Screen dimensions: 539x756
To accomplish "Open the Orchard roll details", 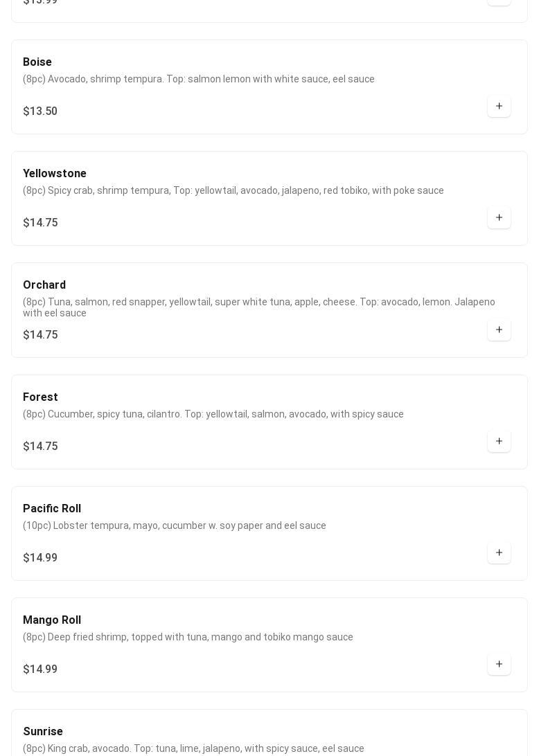I will click(44, 285).
